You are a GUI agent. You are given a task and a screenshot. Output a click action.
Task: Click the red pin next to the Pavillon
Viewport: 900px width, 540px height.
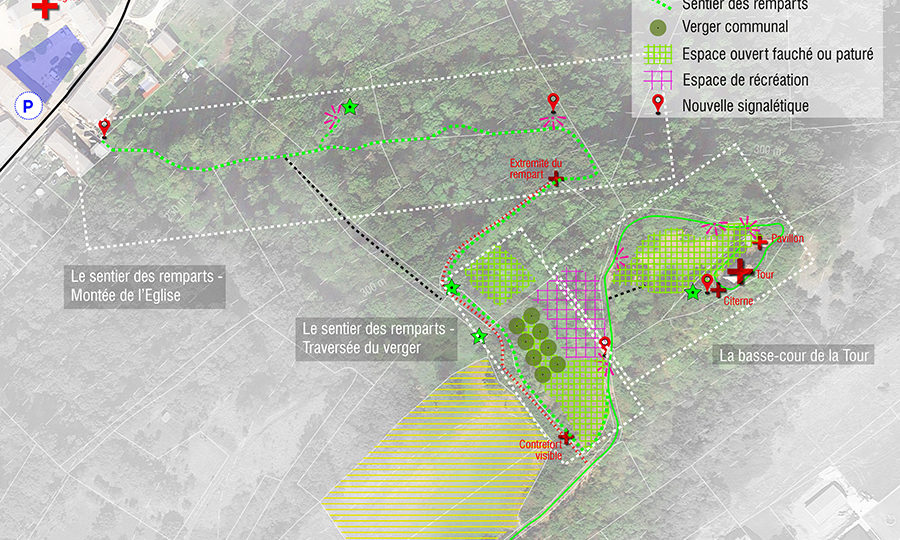click(x=742, y=222)
